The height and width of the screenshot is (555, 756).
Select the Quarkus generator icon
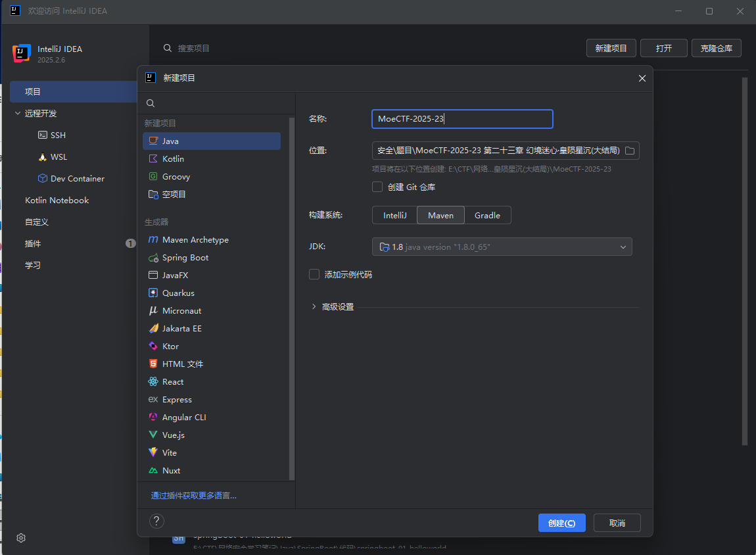tap(153, 293)
